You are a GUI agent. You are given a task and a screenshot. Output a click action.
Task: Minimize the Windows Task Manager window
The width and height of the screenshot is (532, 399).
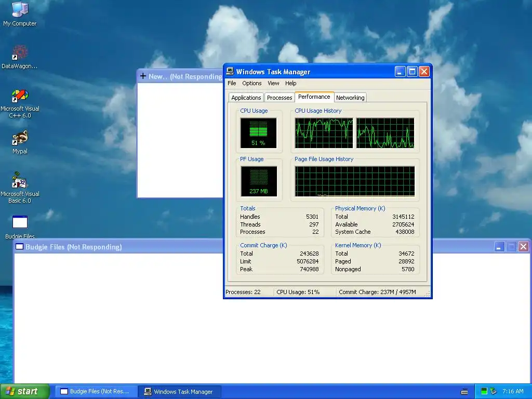[x=400, y=72]
